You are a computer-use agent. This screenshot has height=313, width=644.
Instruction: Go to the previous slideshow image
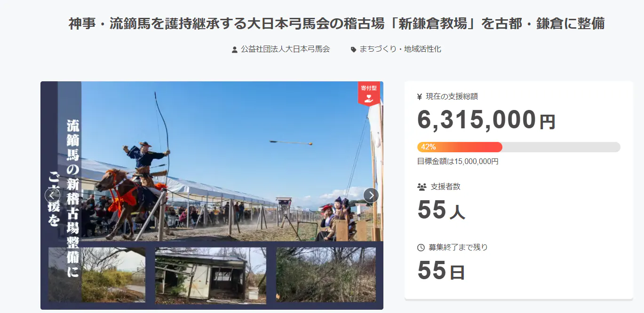pos(52,195)
